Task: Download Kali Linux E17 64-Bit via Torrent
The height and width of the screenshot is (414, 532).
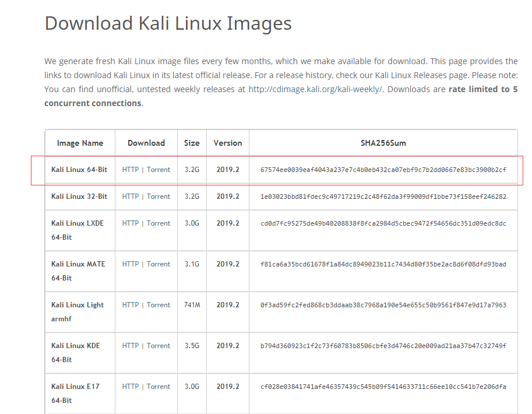Action: (158, 387)
